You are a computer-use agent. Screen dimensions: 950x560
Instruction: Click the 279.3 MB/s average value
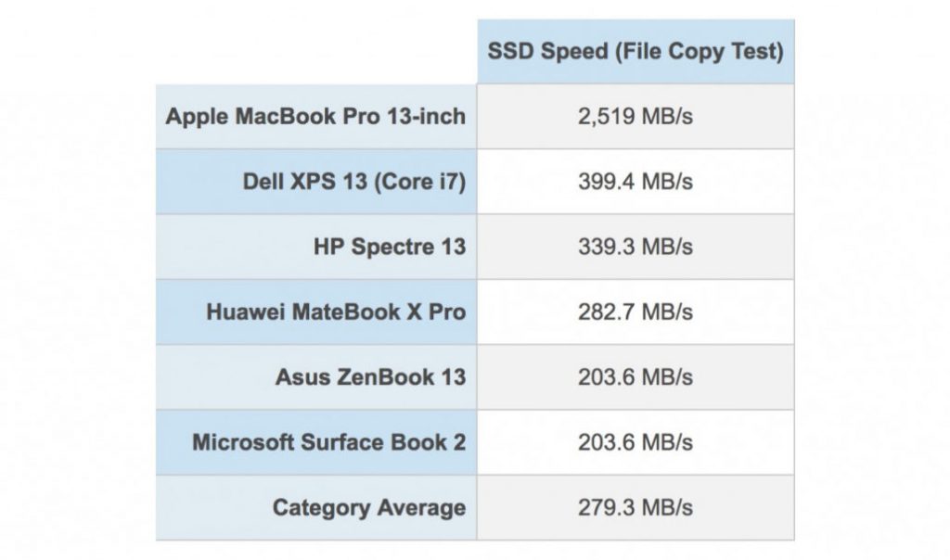(635, 508)
